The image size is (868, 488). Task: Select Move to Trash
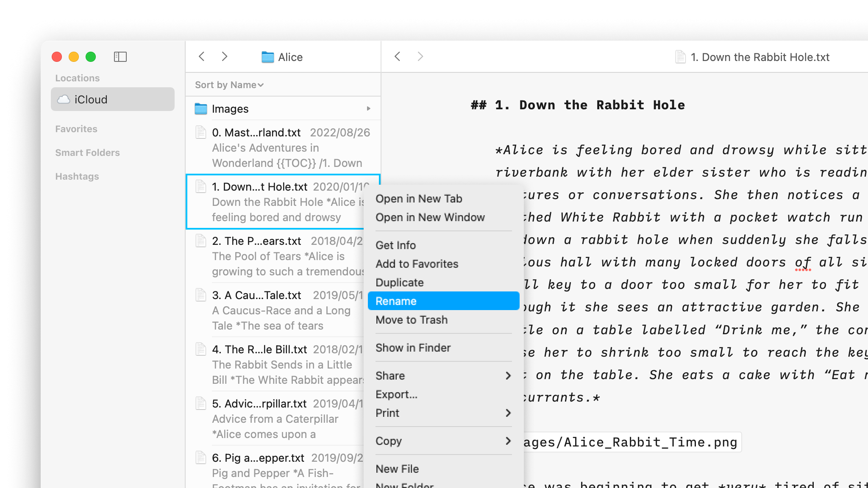[444, 320]
